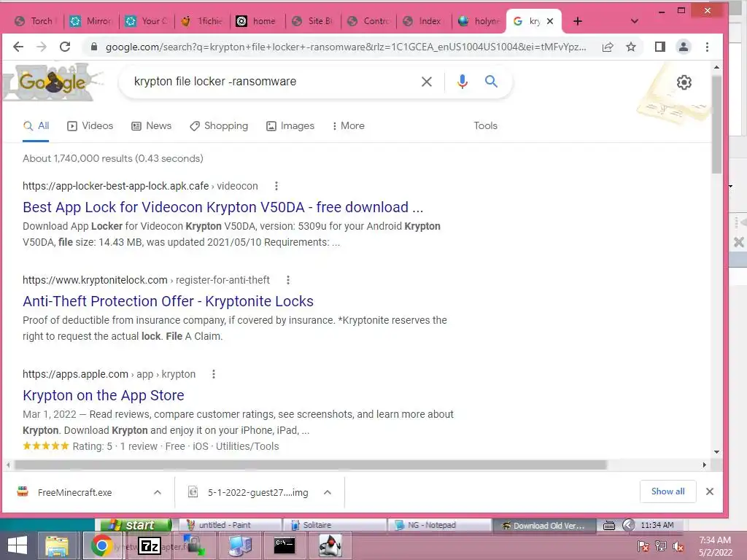This screenshot has width=747, height=560.
Task: Open 7-Zip from the taskbar
Action: coord(150,545)
